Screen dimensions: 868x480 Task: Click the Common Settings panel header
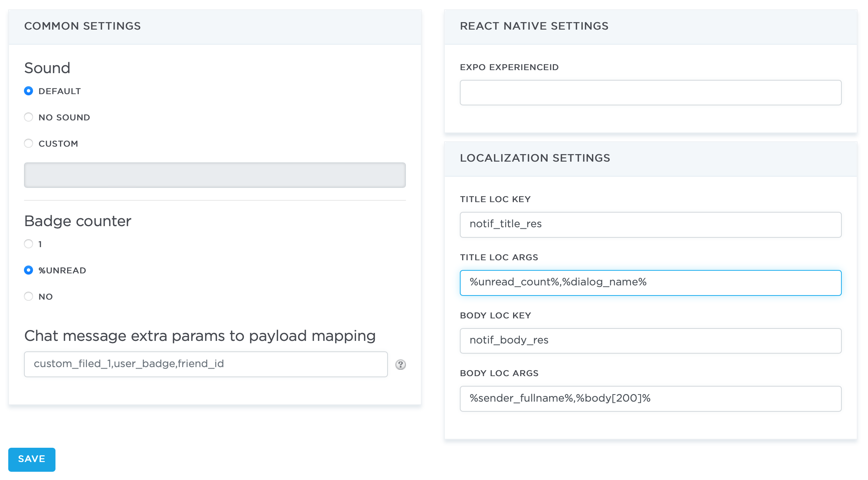pos(82,26)
